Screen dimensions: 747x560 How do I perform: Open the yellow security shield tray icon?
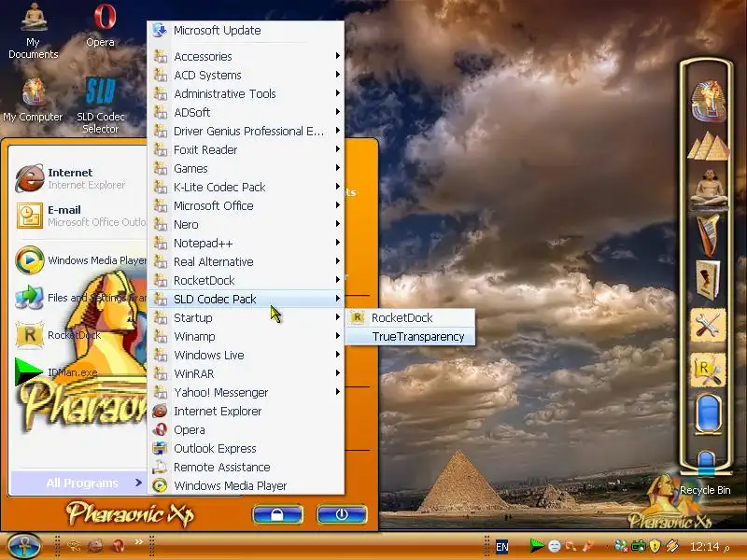click(655, 546)
